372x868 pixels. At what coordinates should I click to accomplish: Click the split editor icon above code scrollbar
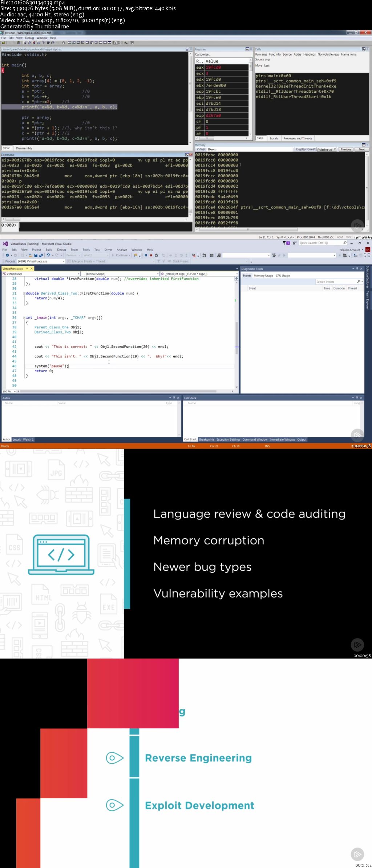tap(236, 279)
